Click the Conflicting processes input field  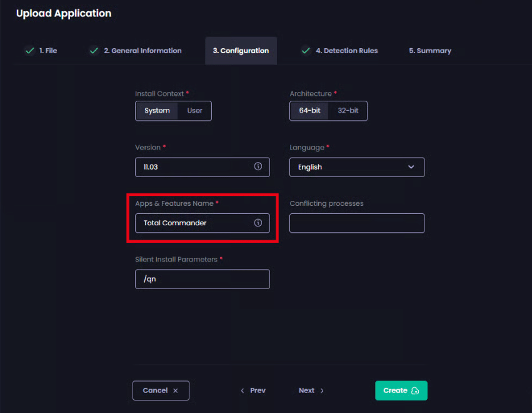point(356,223)
